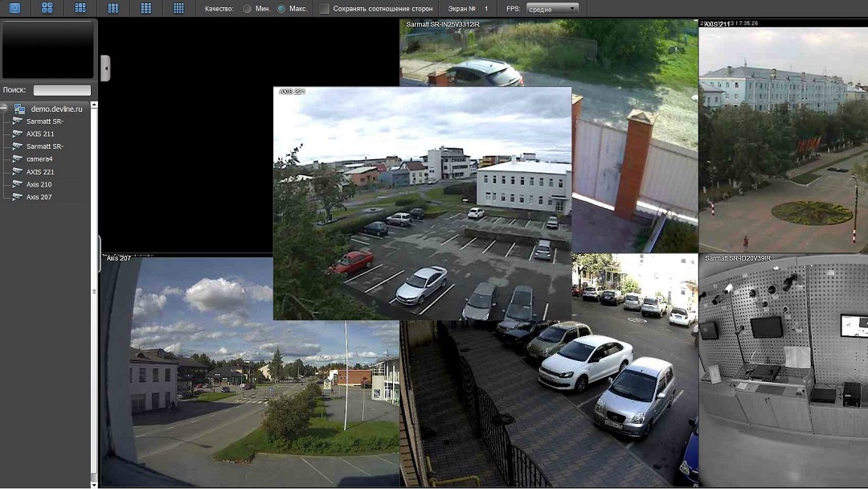868x489 pixels.
Task: Select the 3x3 grid layout icon
Action: (80, 8)
